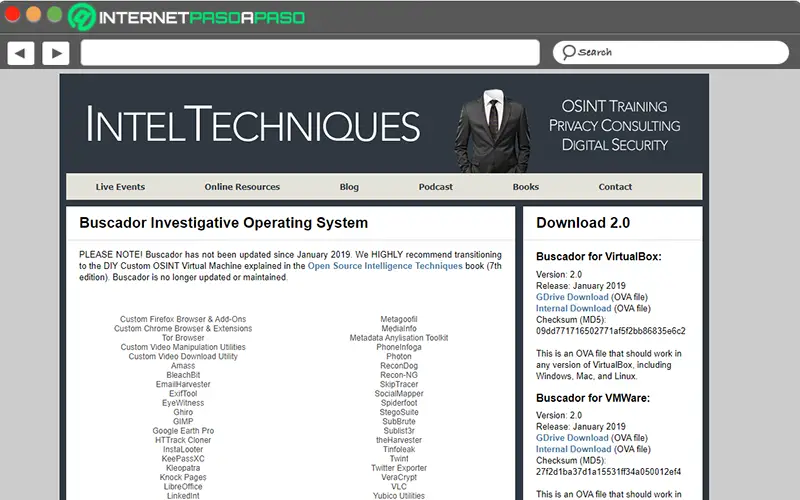800x500 pixels.
Task: Click the IntelTechniques header logo
Action: pos(253,124)
